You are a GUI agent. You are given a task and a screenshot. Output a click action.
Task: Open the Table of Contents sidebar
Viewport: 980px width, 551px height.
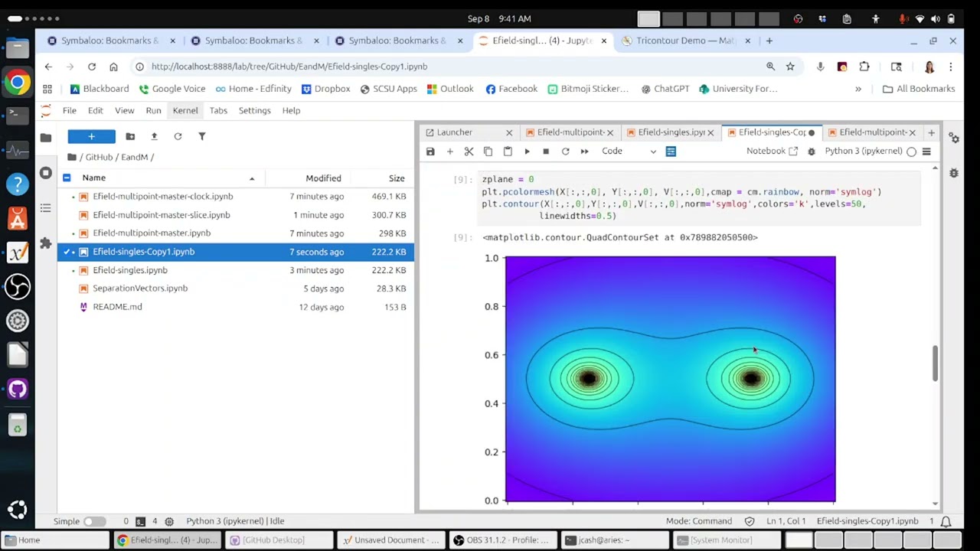coord(46,208)
